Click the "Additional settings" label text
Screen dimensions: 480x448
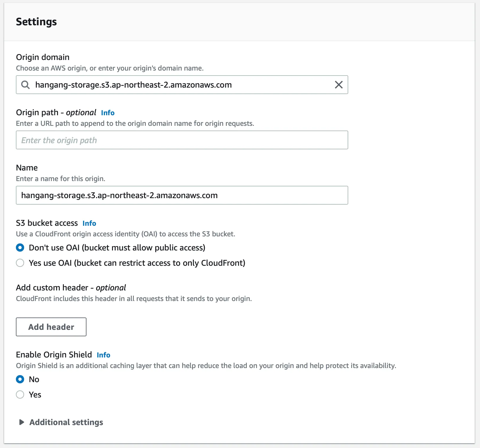[66, 422]
